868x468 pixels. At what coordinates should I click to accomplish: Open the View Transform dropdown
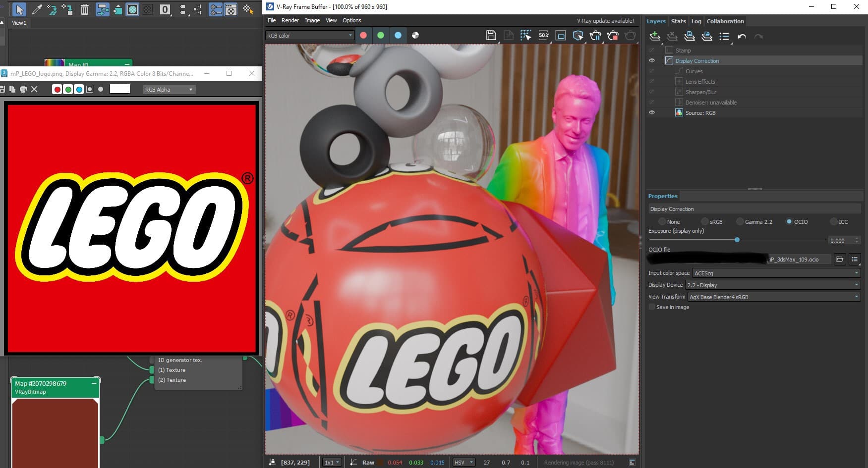[773, 297]
